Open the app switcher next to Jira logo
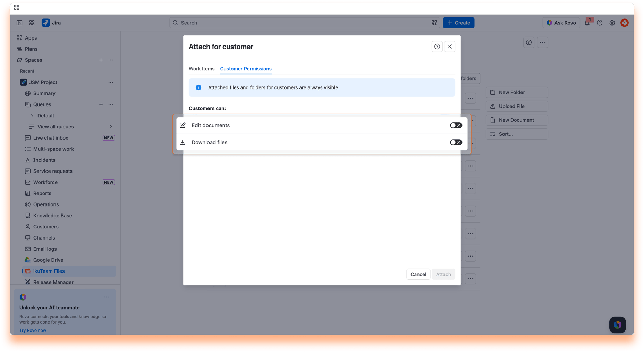This screenshot has height=352, width=644. 32,23
